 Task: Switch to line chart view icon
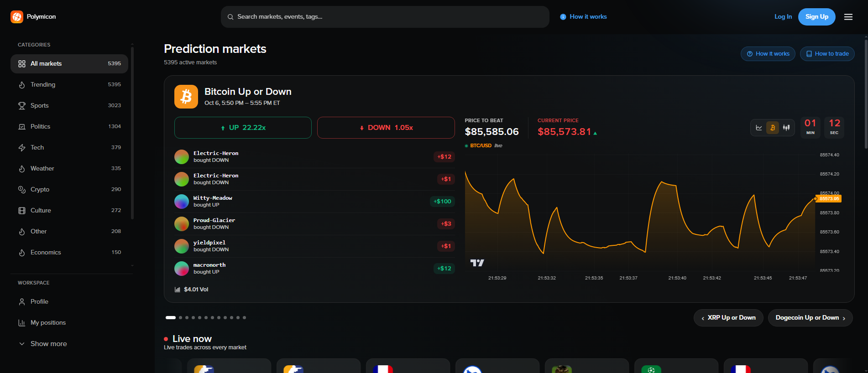coord(759,128)
